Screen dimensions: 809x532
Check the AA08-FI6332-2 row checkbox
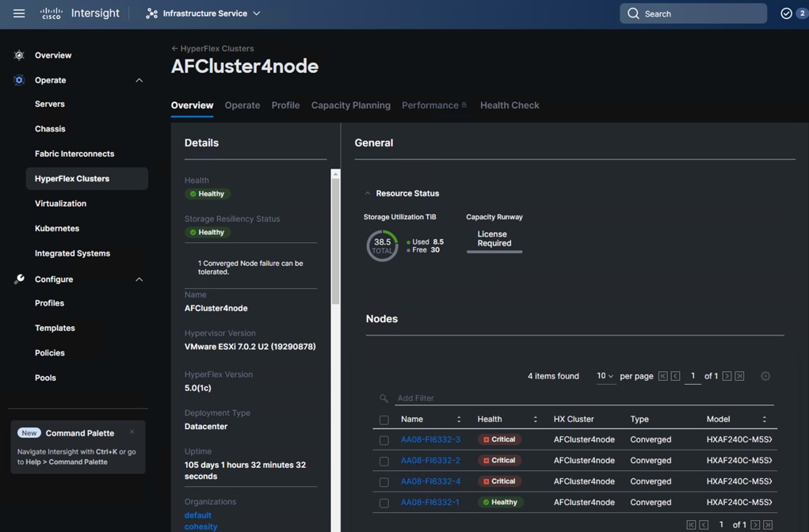(x=384, y=461)
